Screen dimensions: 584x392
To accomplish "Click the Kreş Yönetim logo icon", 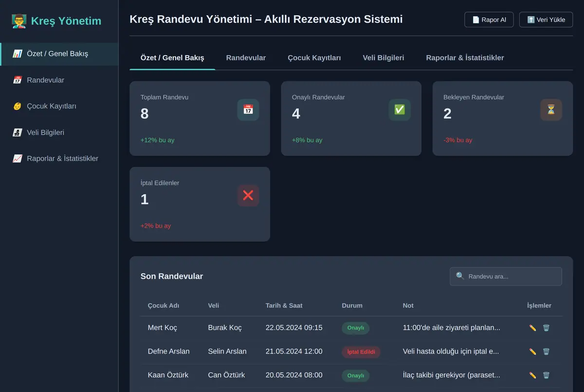I will click(x=19, y=21).
